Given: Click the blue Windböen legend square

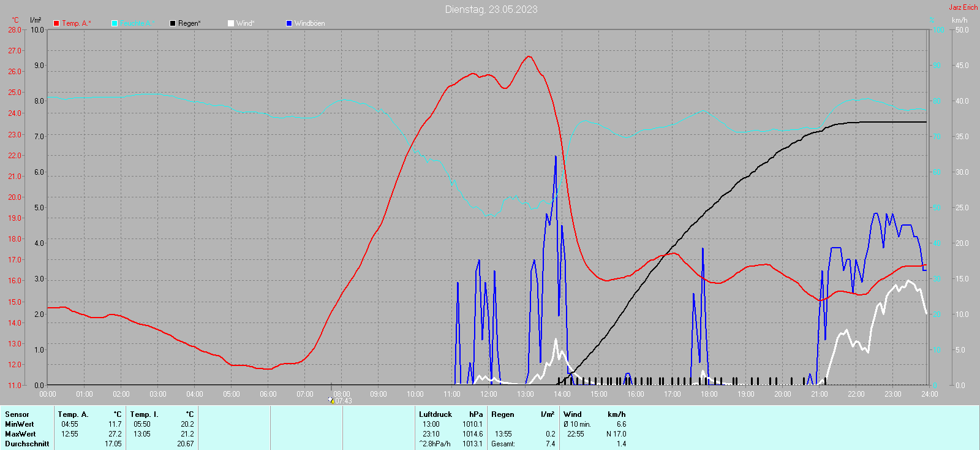Looking at the screenshot, I should tap(289, 23).
